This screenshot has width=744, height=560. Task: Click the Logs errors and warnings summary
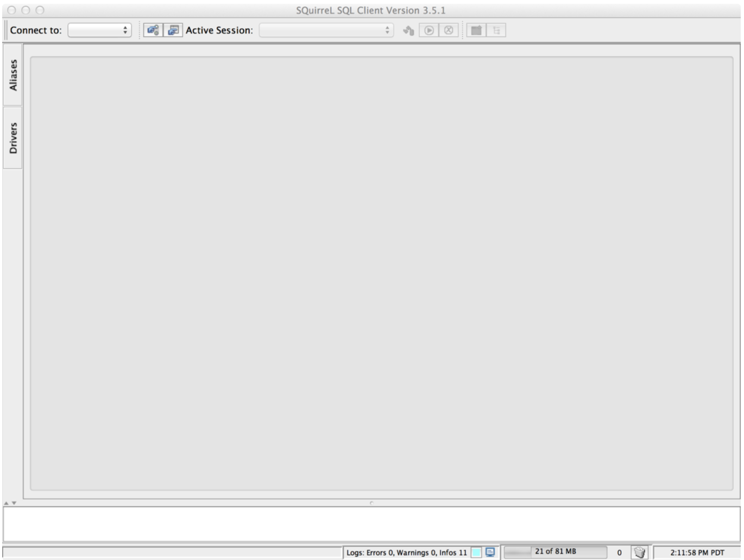406,552
